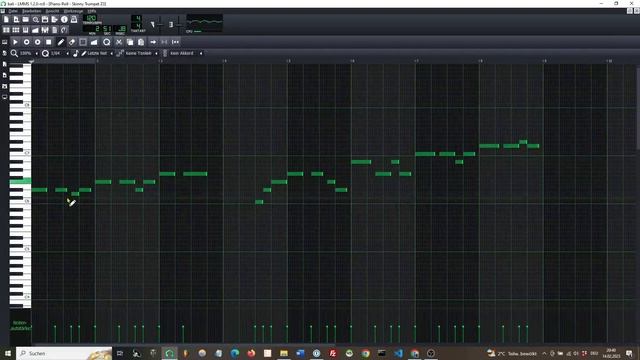640x360 pixels.
Task: Open the horizontal zoom percentage dropdown
Action: [x=28, y=53]
